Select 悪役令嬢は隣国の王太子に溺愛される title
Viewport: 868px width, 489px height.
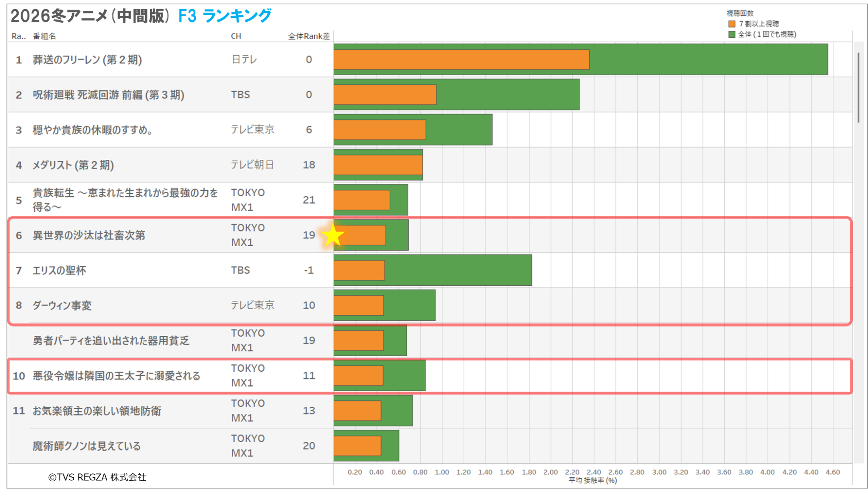point(116,376)
